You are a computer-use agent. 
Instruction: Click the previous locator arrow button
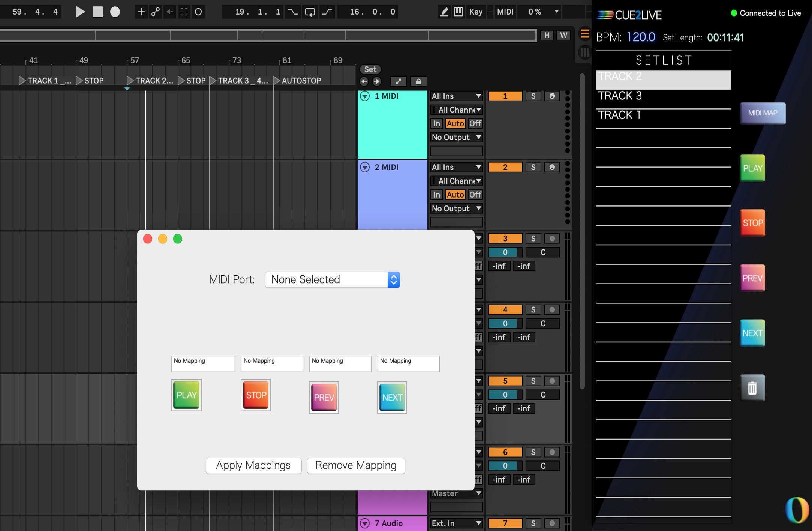pos(364,81)
